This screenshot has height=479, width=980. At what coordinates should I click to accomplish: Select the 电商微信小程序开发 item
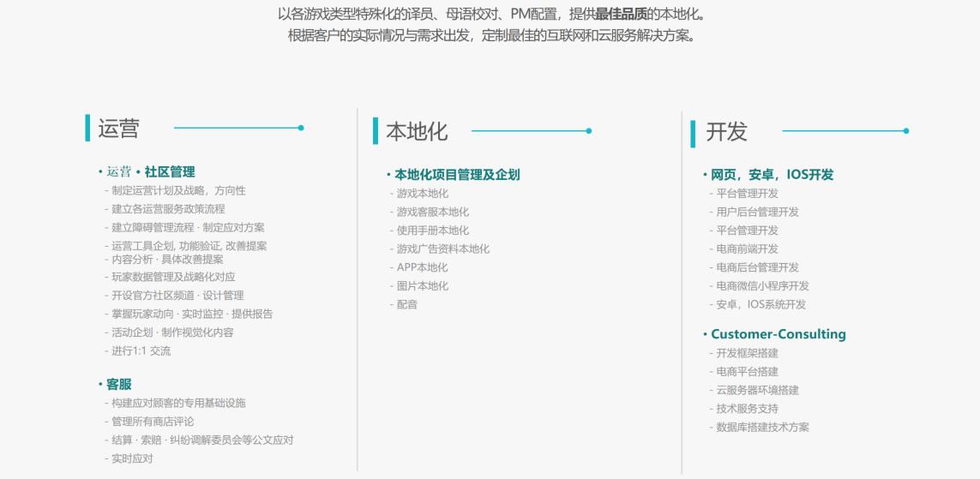point(762,286)
